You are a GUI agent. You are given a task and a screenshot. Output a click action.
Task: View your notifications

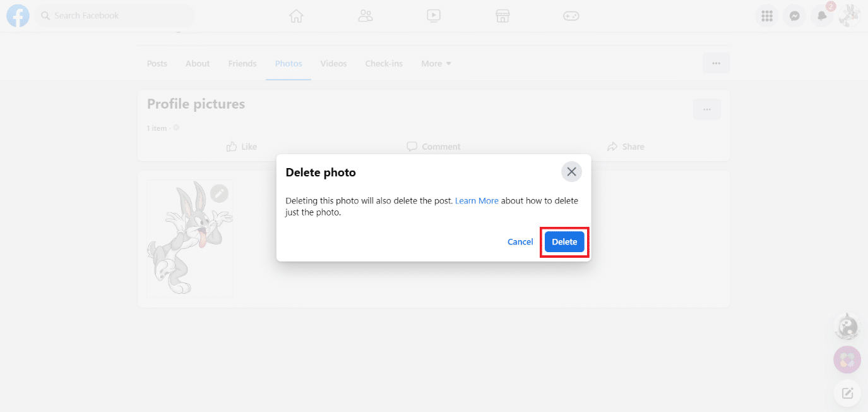point(821,15)
